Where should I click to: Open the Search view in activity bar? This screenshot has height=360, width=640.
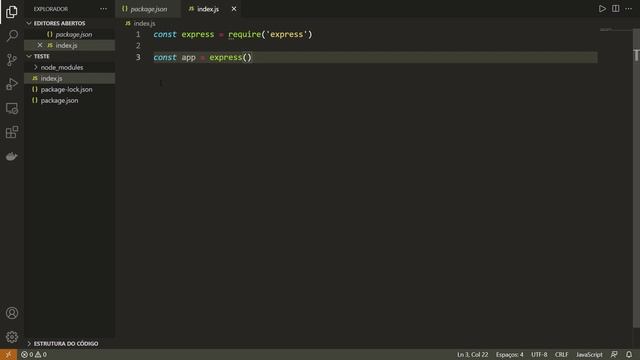11,36
